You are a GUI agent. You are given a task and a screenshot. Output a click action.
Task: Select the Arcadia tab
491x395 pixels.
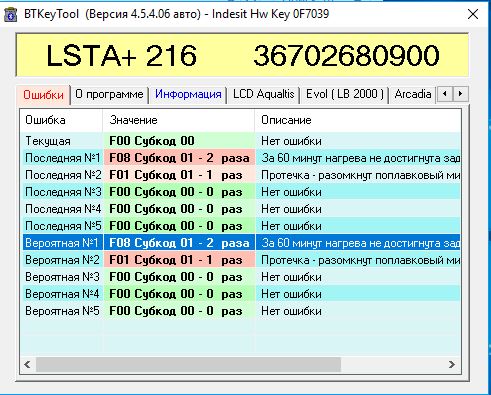413,94
